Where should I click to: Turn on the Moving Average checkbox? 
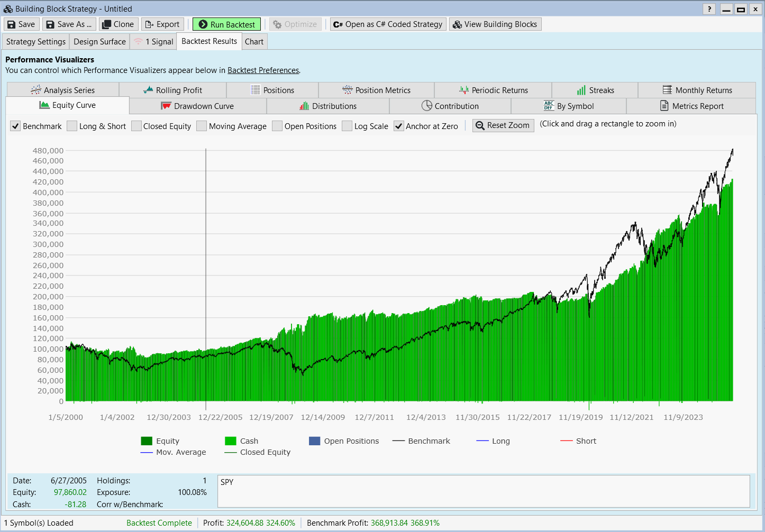(202, 126)
